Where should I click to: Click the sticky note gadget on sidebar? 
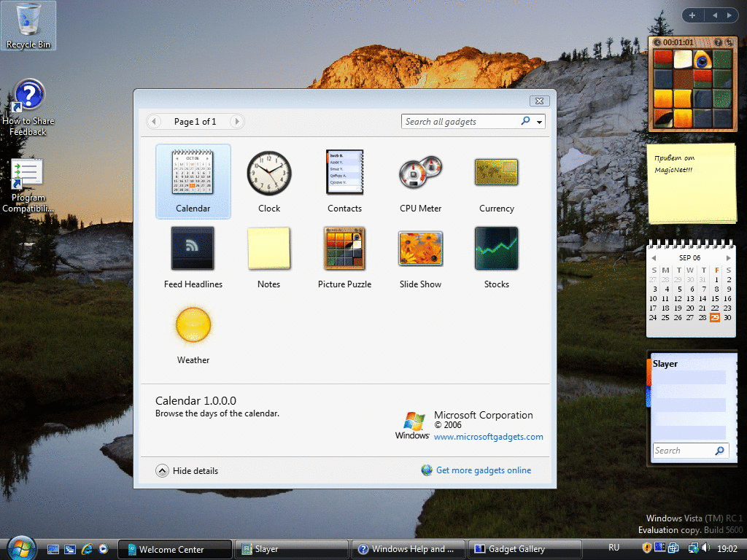click(692, 183)
